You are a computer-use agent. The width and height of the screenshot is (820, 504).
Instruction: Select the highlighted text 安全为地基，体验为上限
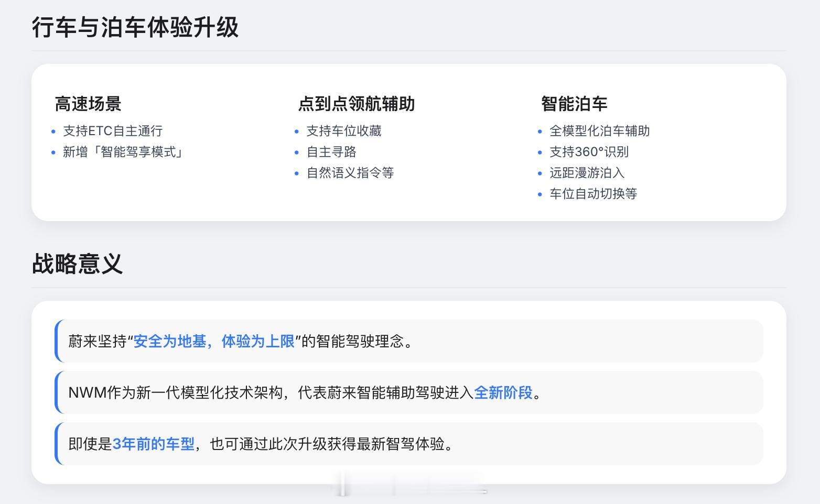[x=214, y=342]
